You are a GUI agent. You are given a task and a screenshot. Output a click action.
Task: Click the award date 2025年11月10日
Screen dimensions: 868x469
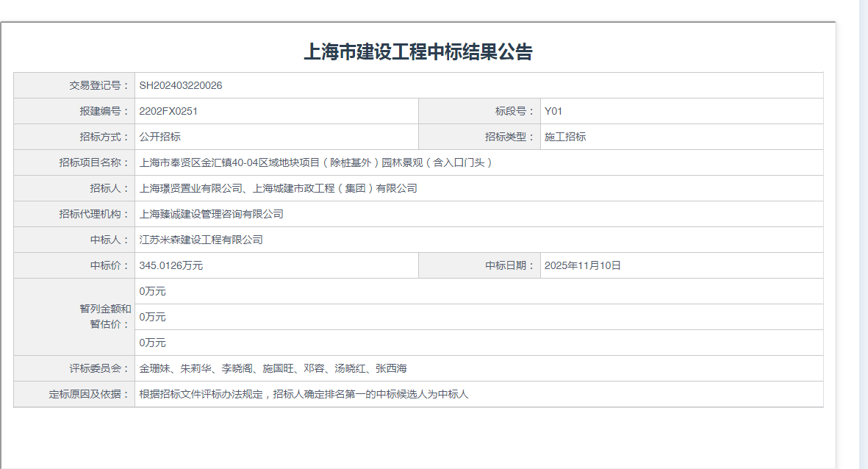[x=583, y=265]
